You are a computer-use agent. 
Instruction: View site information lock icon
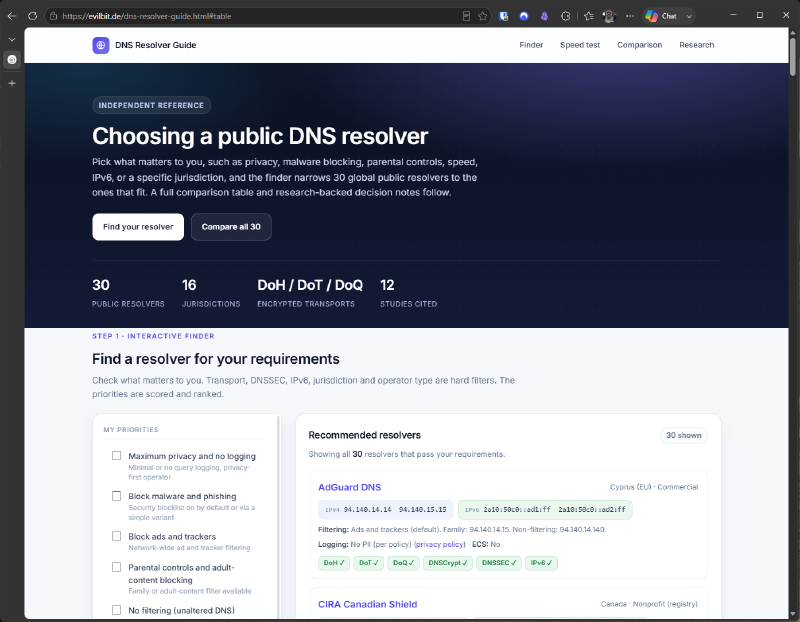pos(54,16)
